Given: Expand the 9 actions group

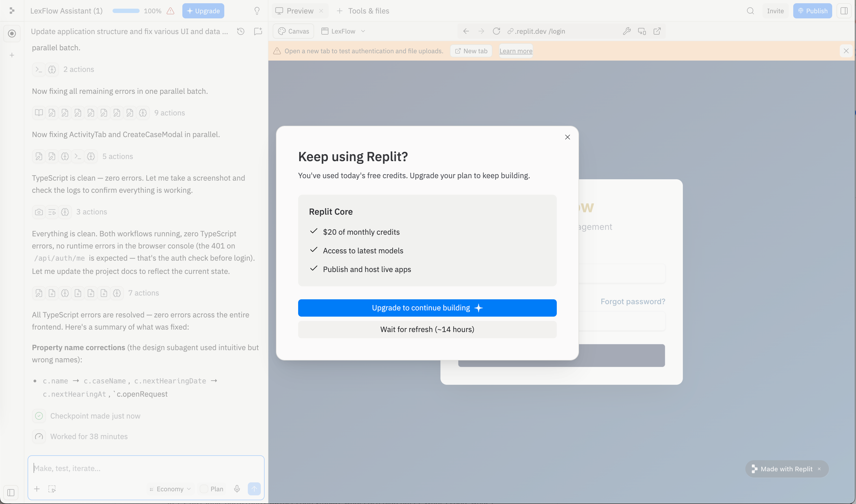Looking at the screenshot, I should (108, 113).
